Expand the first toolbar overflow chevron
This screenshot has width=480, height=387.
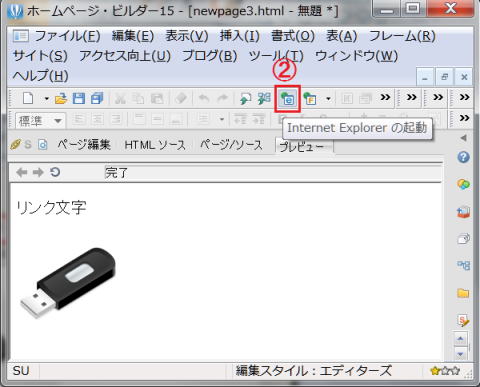[x=385, y=97]
